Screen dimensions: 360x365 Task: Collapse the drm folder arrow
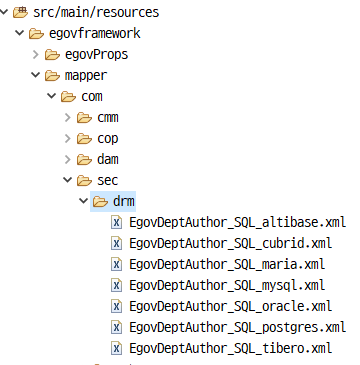(84, 201)
